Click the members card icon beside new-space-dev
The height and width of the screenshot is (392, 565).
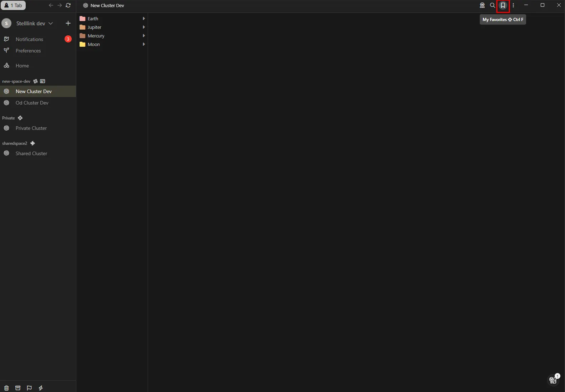coord(43,81)
